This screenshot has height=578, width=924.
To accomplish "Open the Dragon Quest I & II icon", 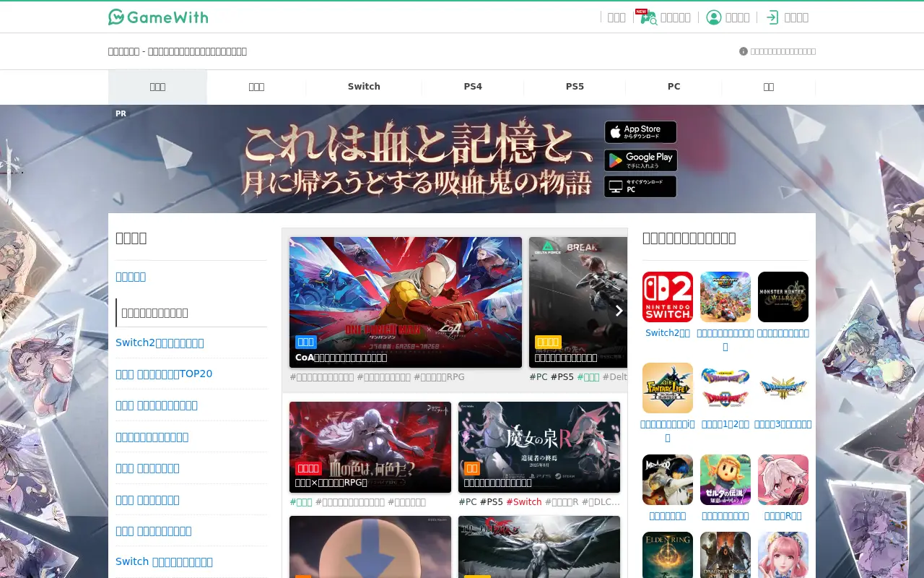I will point(725,388).
